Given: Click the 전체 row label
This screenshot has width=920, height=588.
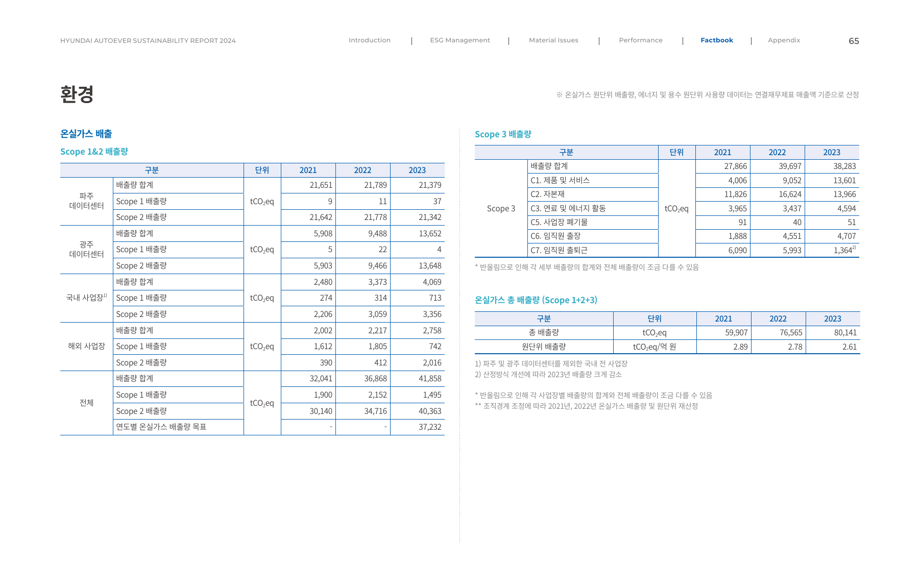Looking at the screenshot, I should (86, 403).
